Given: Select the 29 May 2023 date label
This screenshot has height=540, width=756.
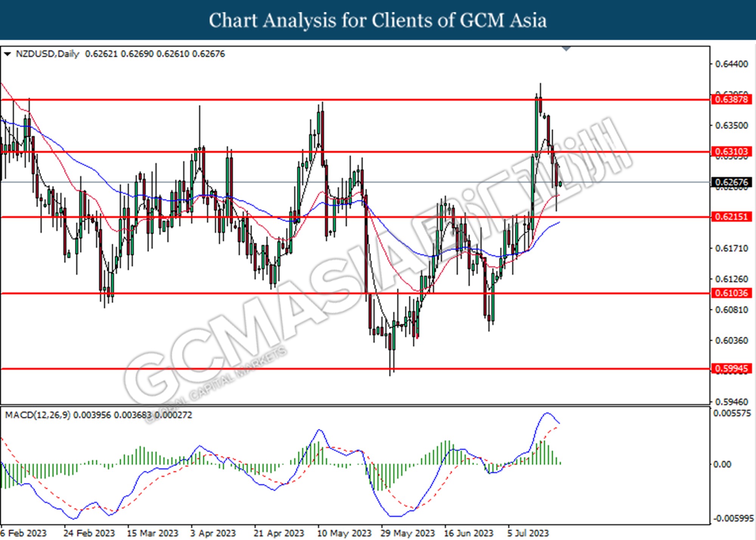Looking at the screenshot, I should click(407, 533).
